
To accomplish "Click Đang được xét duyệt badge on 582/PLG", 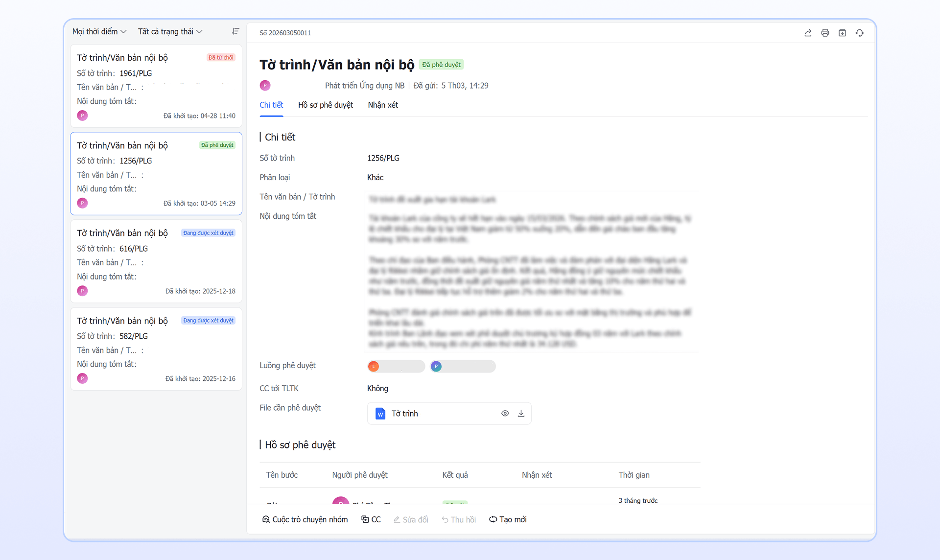I will coord(208,321).
